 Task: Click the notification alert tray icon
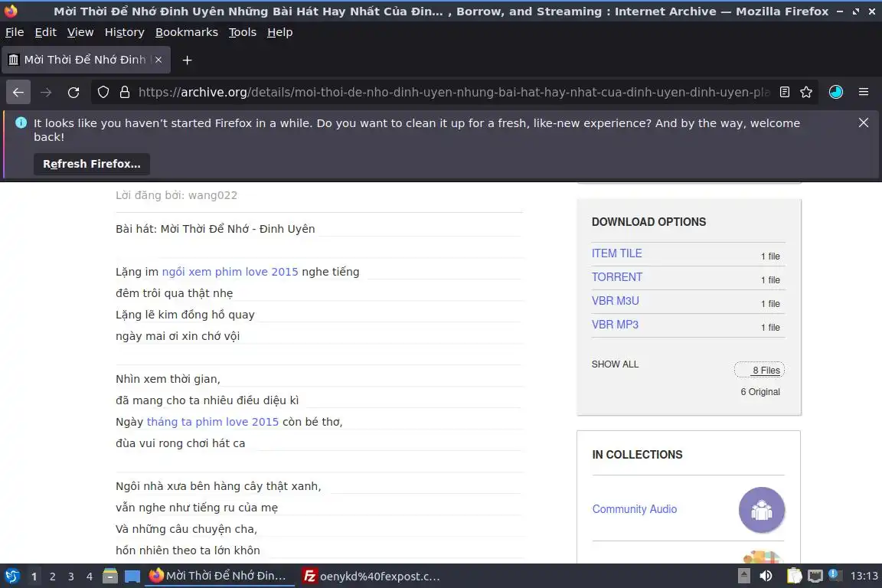835,575
